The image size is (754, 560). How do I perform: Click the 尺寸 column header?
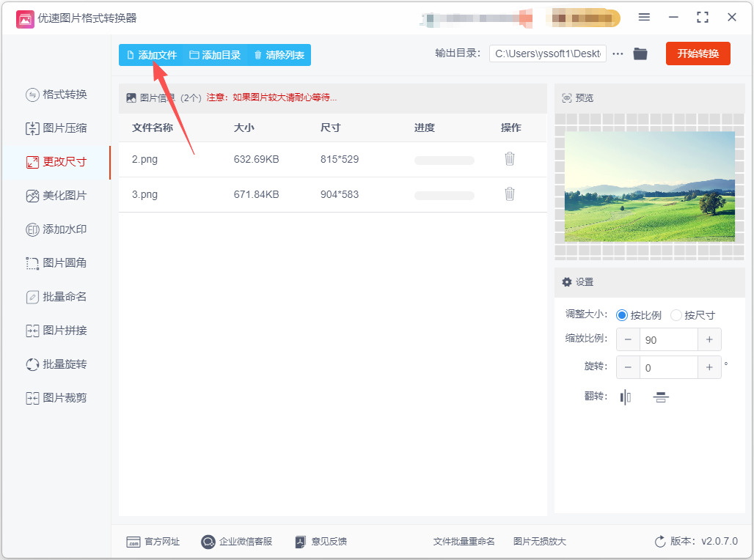pyautogui.click(x=330, y=128)
